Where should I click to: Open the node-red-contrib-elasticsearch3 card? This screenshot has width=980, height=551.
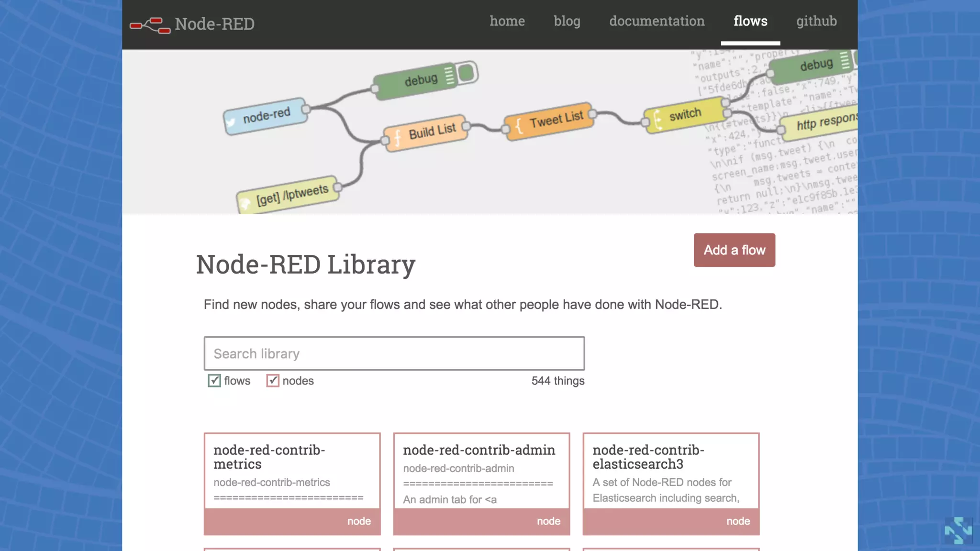tap(671, 484)
